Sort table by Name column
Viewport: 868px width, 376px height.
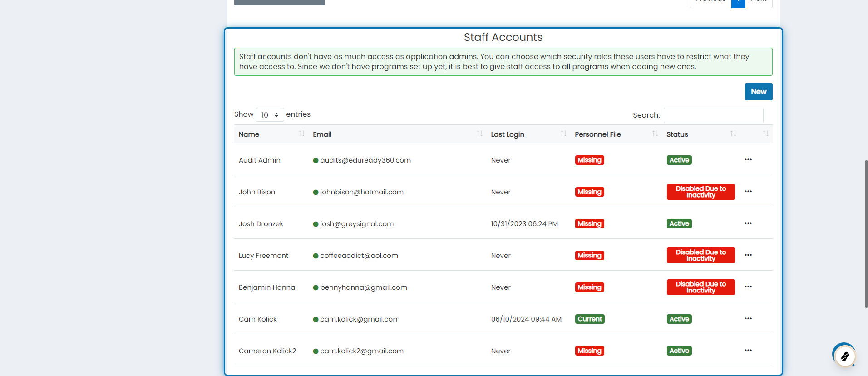click(x=271, y=134)
